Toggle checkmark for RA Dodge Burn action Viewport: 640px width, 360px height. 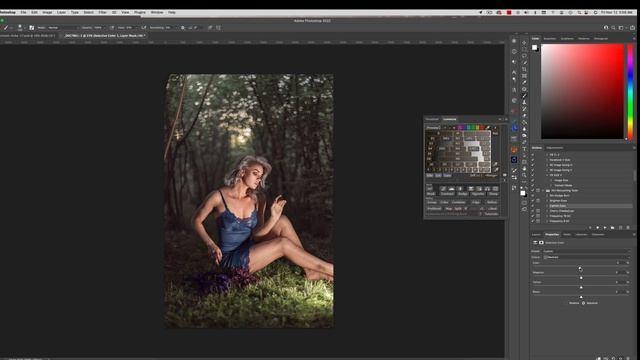(533, 196)
